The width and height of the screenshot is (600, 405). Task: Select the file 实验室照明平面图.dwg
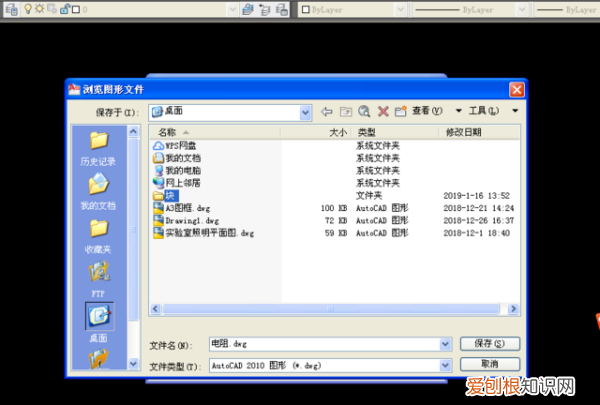210,233
